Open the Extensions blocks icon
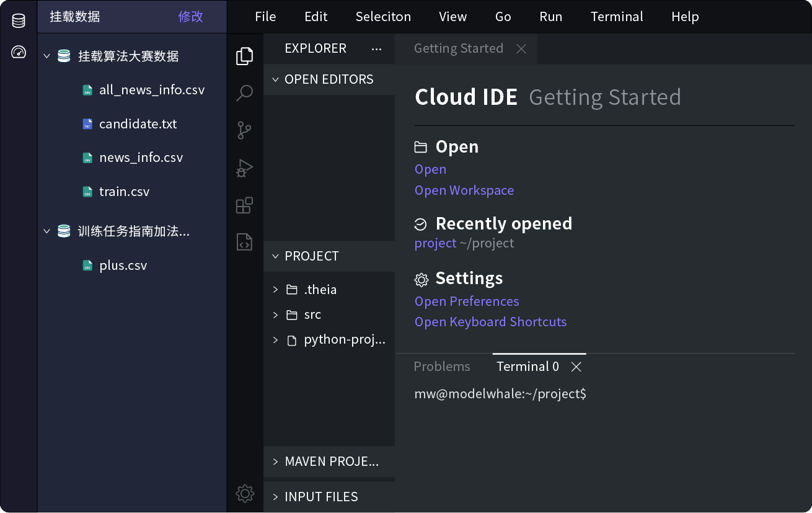812x513 pixels. tap(245, 205)
